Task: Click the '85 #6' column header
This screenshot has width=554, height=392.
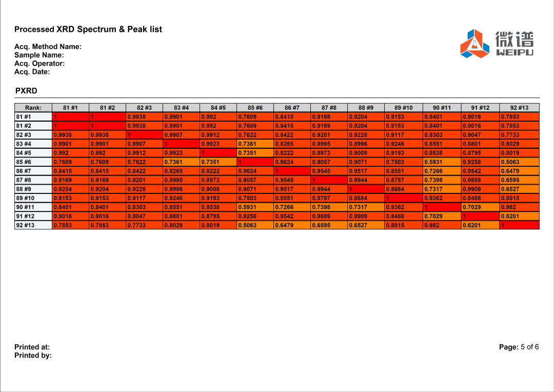Action: (255, 108)
